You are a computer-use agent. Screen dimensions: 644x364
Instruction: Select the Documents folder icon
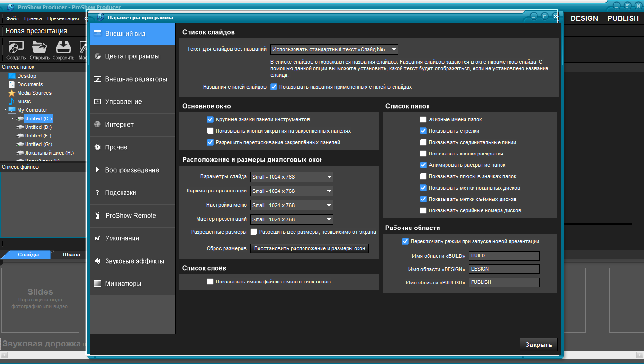pos(12,84)
